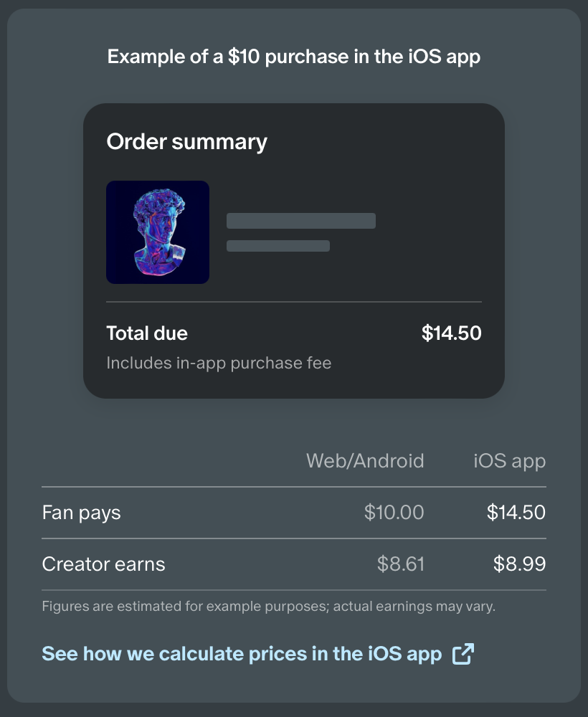Click the $14.50 iOS fan pays value

(516, 513)
